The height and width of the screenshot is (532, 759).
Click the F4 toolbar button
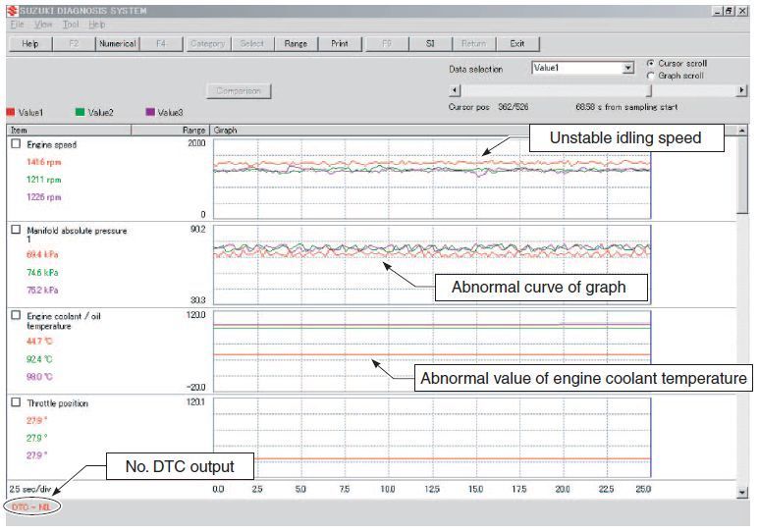click(x=161, y=43)
